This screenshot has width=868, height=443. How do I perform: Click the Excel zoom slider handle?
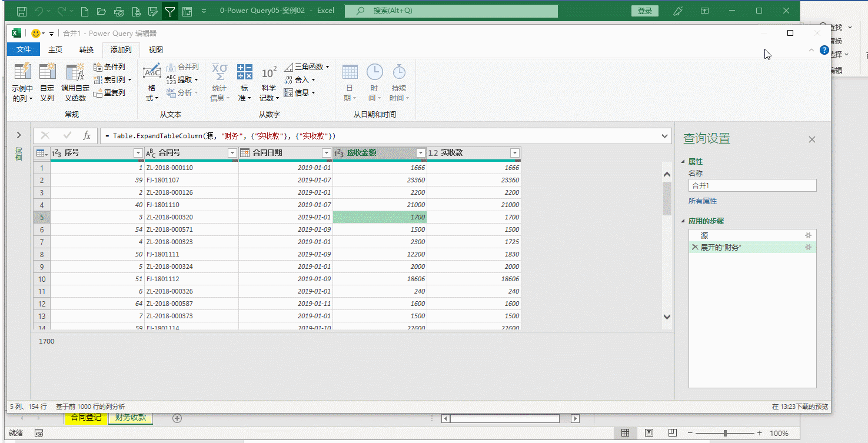point(725,433)
